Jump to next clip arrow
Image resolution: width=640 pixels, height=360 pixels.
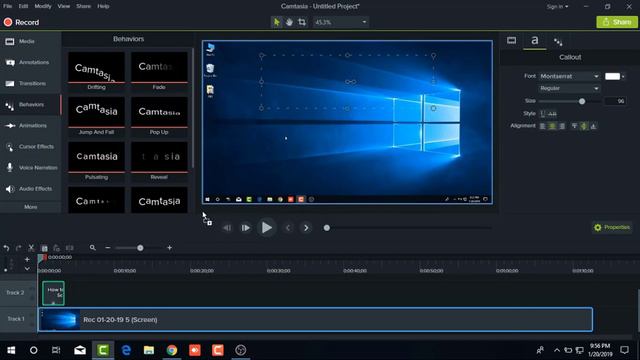306,228
